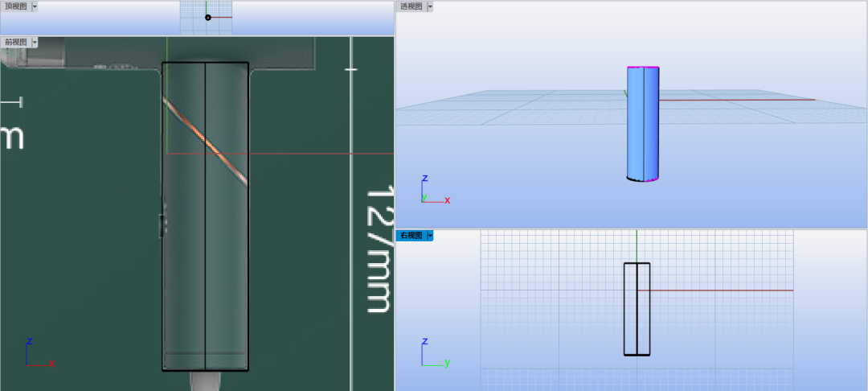
Task: Open the 透视图 viewport dropdown arrow
Action: click(x=430, y=6)
